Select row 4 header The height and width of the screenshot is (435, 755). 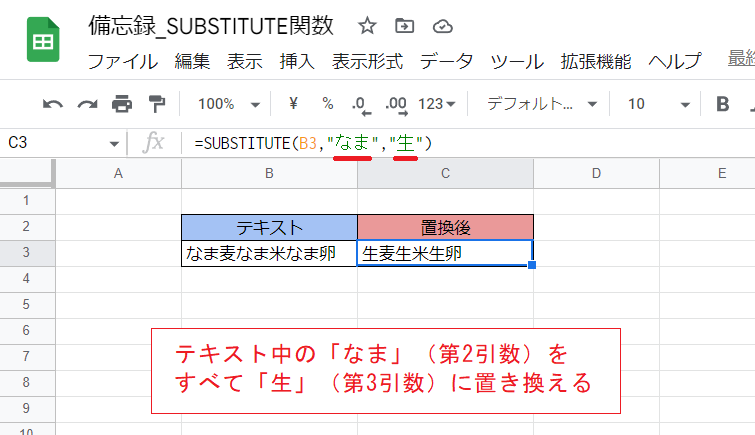coord(26,279)
